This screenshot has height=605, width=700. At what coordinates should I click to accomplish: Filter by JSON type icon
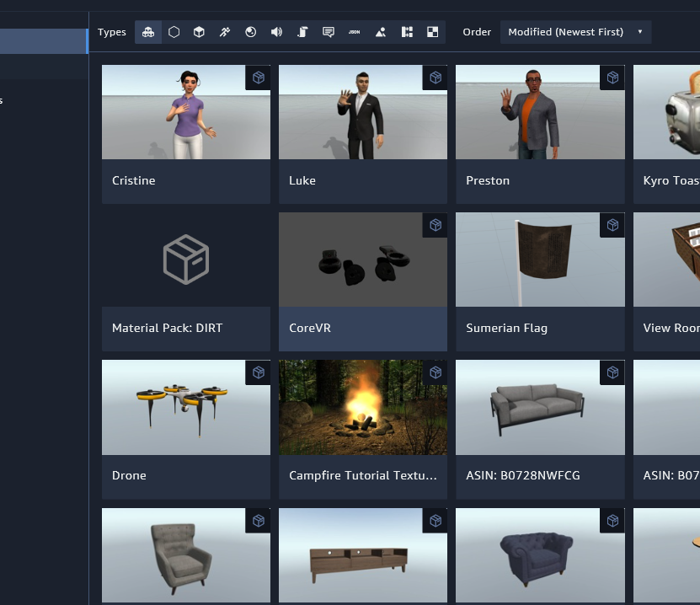pos(354,32)
